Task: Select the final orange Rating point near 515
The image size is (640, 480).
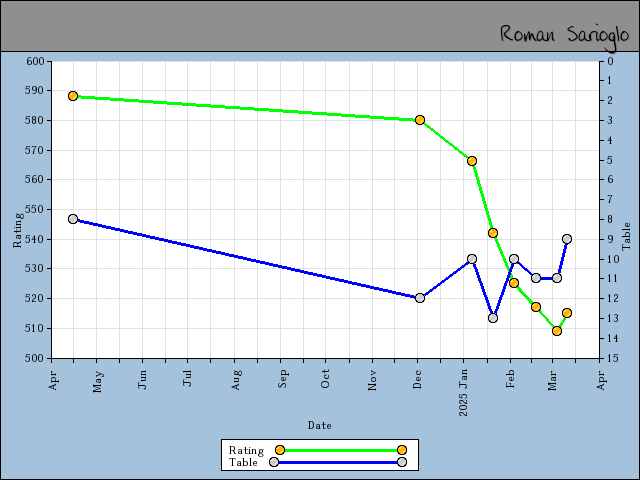Action: (567, 313)
